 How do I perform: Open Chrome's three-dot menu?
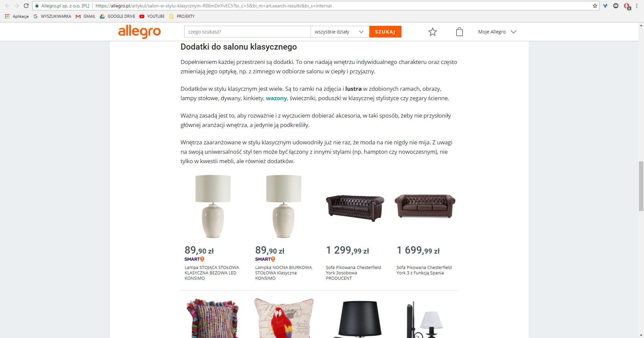coord(637,6)
